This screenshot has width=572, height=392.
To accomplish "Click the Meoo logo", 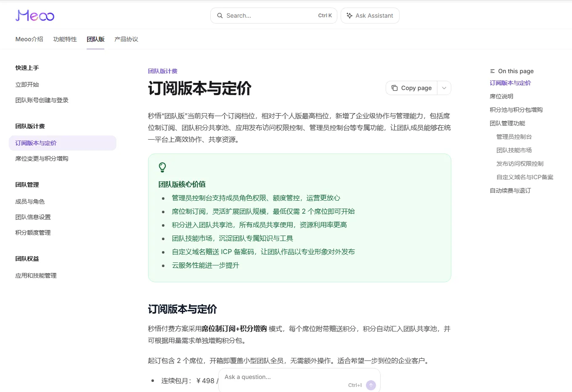I will (x=35, y=16).
